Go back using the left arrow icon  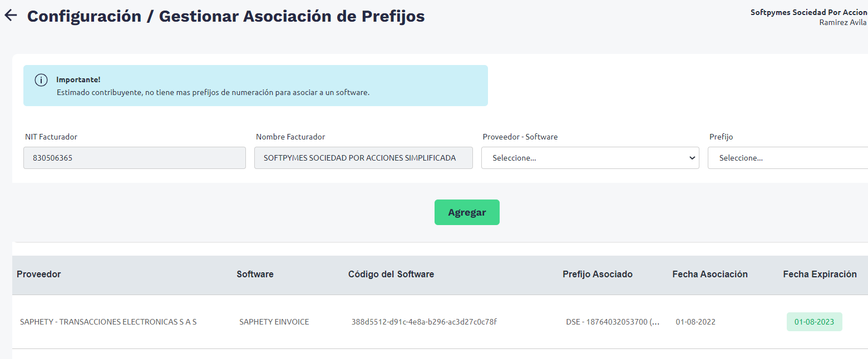tap(11, 16)
